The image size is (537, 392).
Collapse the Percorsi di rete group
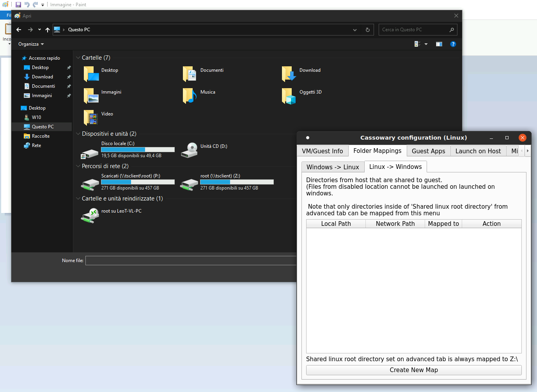click(78, 166)
